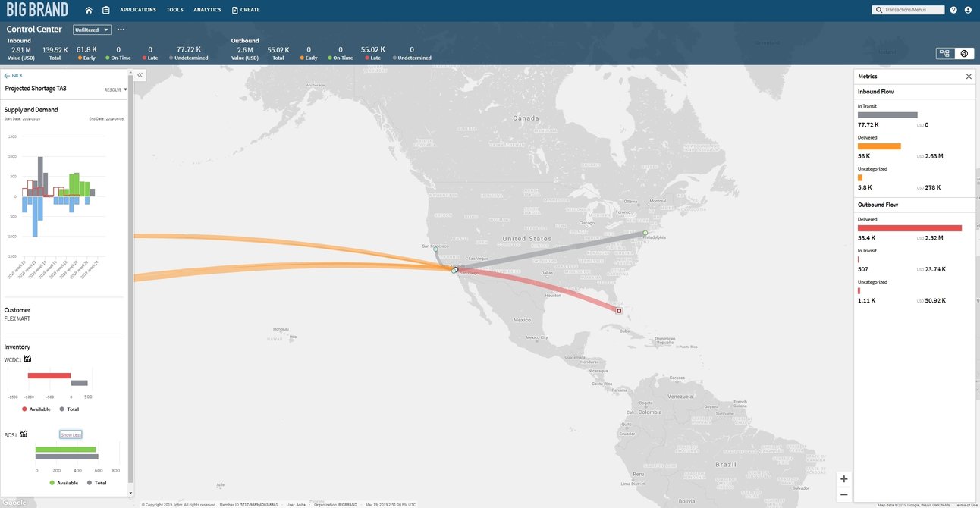The width and height of the screenshot is (980, 508).
Task: Click the WCDC1 red Available bar
Action: tap(49, 375)
